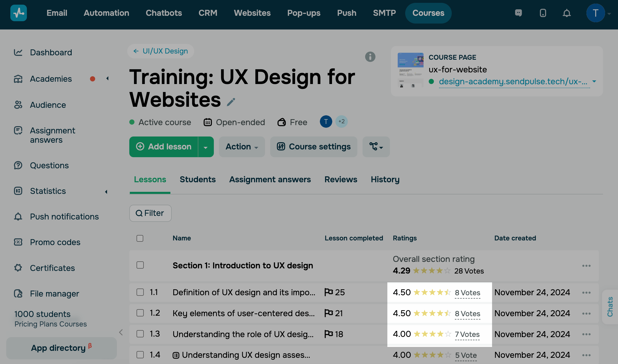Open the Reviews tab

(341, 179)
